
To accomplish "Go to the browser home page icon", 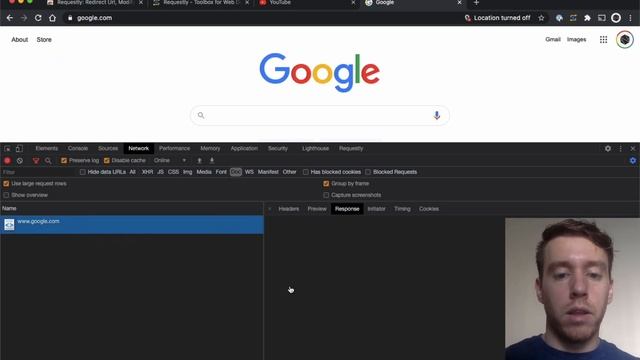I will click(x=52, y=18).
